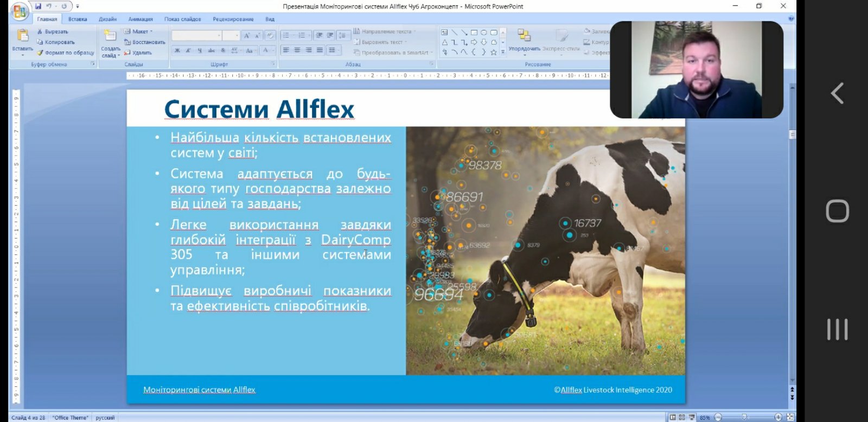Expand the shapes gallery More arrow
This screenshot has width=868, height=422.
pos(503,52)
